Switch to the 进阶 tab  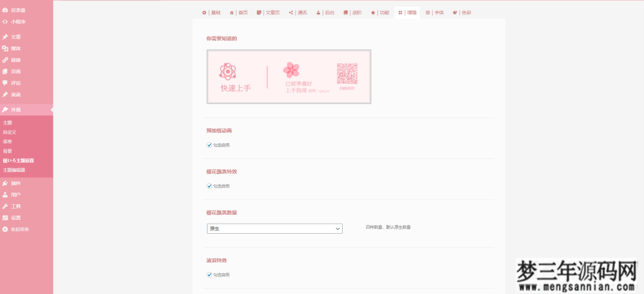coord(353,13)
